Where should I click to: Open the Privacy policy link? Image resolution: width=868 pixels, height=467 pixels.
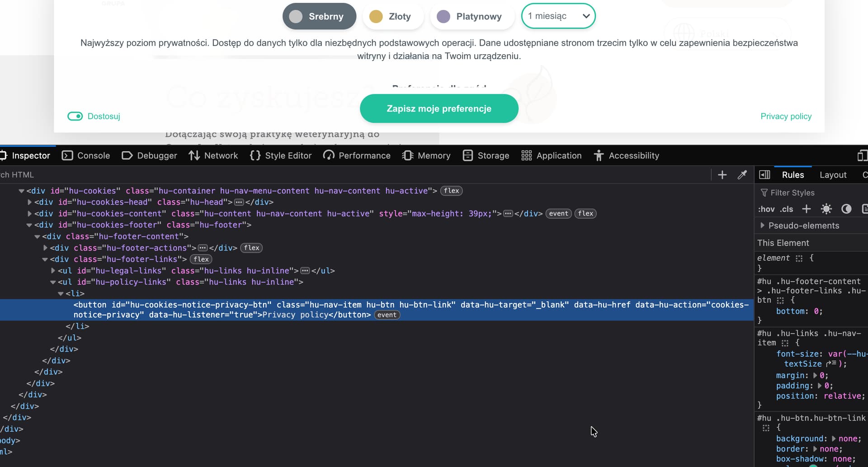(x=786, y=116)
